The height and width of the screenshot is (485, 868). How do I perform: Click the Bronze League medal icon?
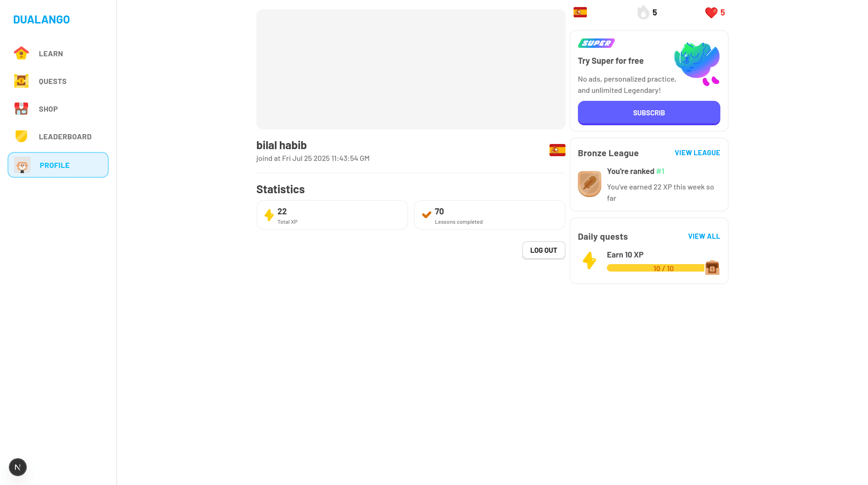590,183
